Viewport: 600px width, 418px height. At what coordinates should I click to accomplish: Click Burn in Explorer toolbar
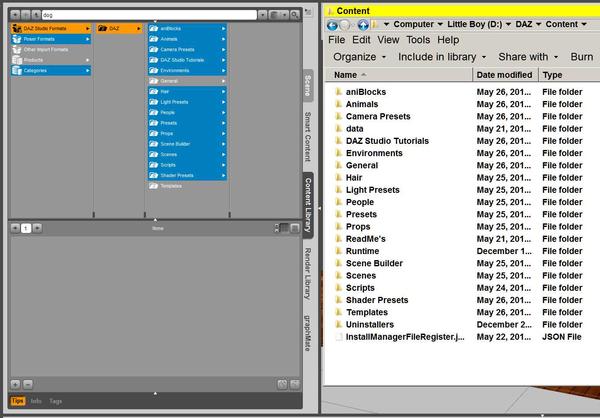pyautogui.click(x=582, y=57)
